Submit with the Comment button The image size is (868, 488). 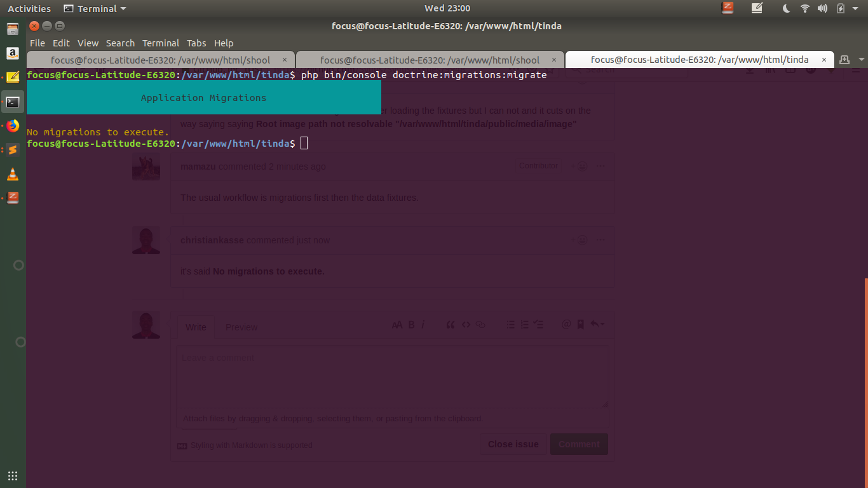pos(578,444)
